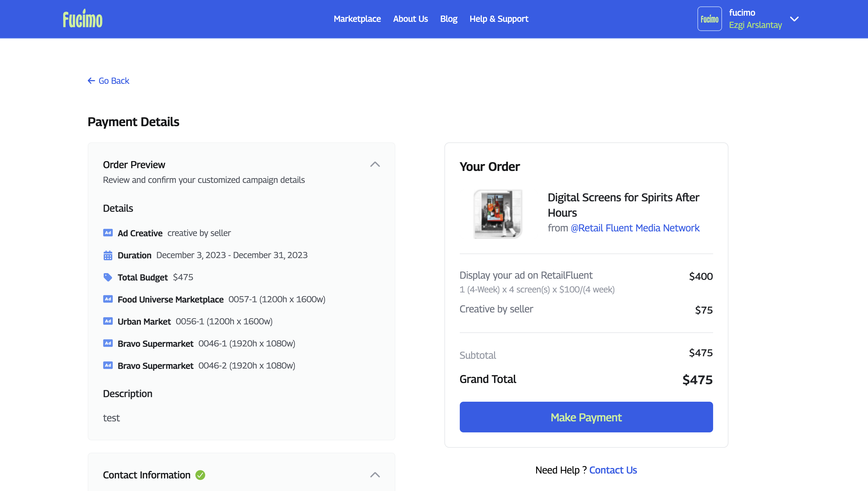
Task: Open the Blog menu item
Action: pos(448,19)
